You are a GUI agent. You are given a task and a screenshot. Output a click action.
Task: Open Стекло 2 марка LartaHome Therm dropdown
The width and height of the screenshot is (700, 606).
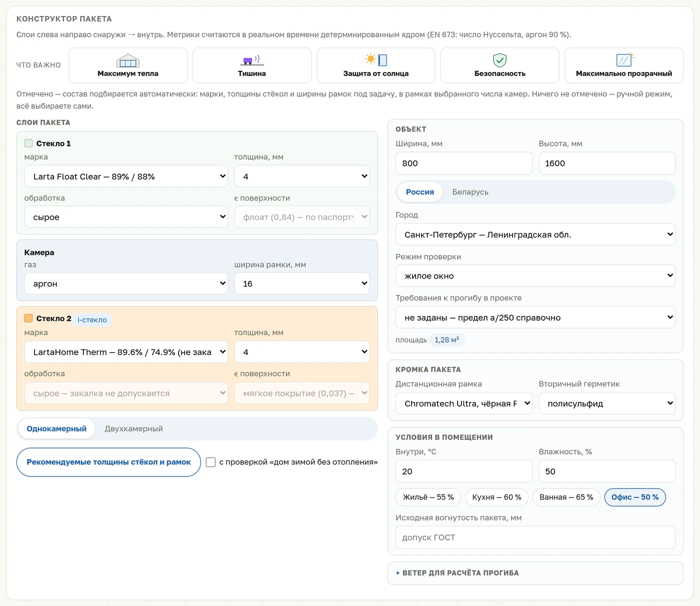click(x=126, y=352)
